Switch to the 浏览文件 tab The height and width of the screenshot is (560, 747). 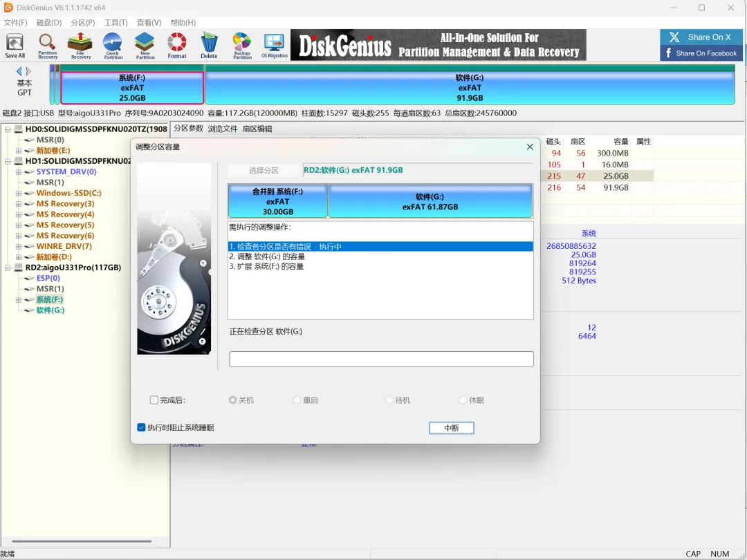223,129
